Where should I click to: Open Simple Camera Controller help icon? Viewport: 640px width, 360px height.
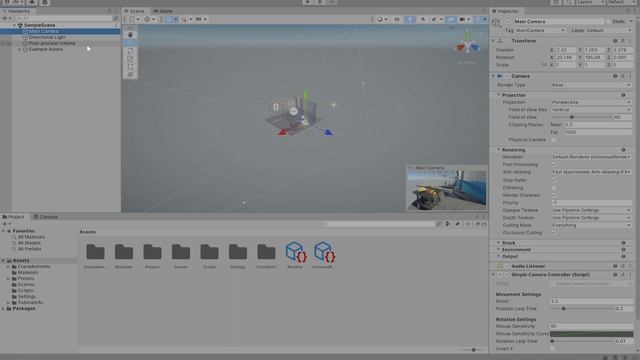click(x=615, y=275)
